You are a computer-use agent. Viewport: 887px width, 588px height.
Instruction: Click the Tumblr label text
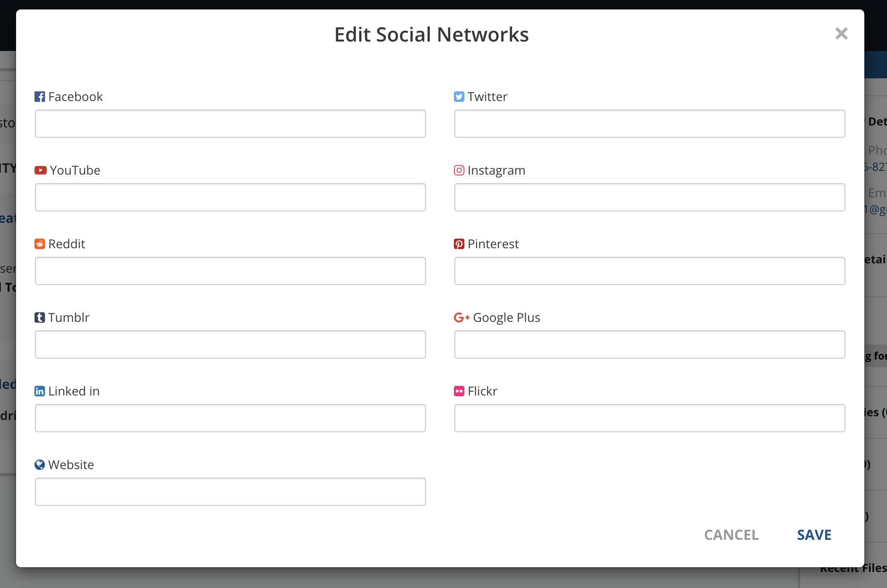69,318
